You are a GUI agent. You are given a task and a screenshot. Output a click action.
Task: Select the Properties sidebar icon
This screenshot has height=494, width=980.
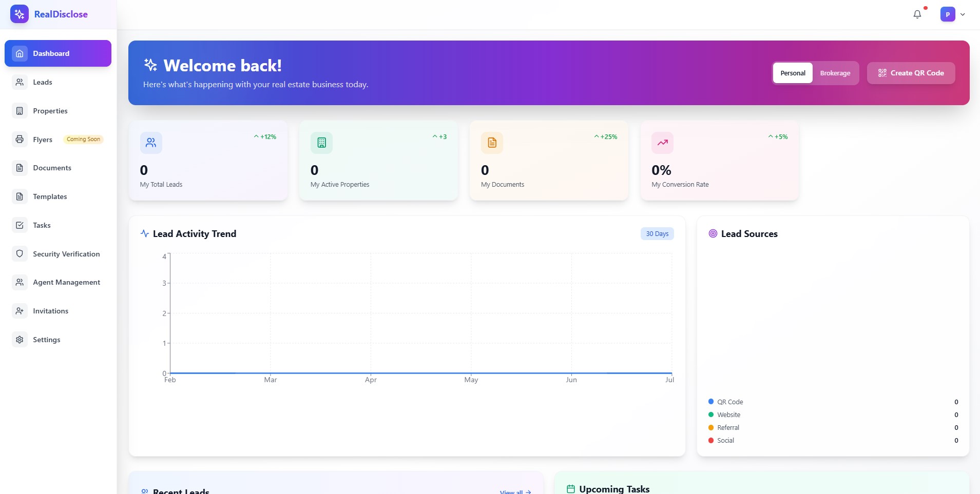tap(20, 110)
